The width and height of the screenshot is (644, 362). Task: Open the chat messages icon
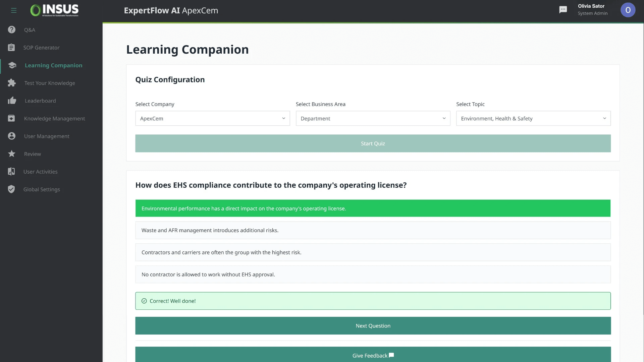click(x=563, y=10)
